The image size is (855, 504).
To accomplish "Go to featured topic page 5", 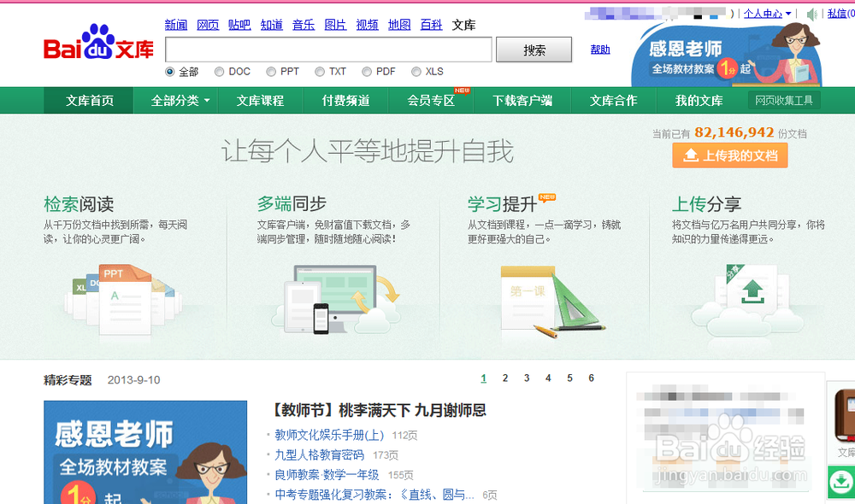I will [x=569, y=378].
